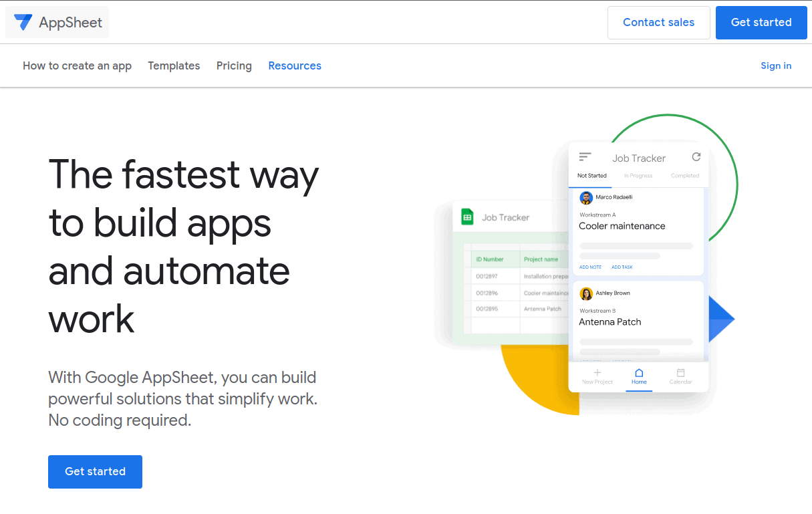The image size is (812, 514).
Task: Click the 0012897 cell in the sheet
Action: (x=487, y=276)
